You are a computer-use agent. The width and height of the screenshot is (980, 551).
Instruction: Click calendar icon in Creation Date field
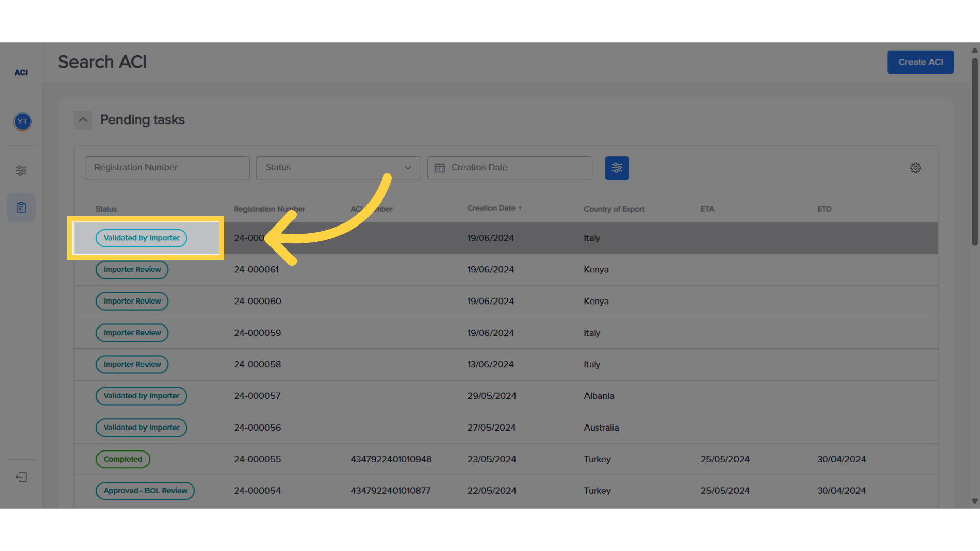coord(439,168)
